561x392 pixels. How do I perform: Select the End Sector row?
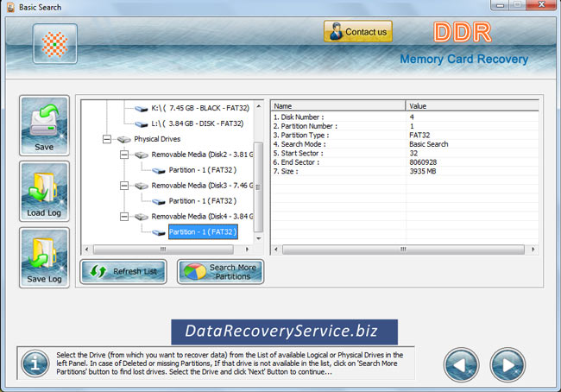(x=405, y=162)
